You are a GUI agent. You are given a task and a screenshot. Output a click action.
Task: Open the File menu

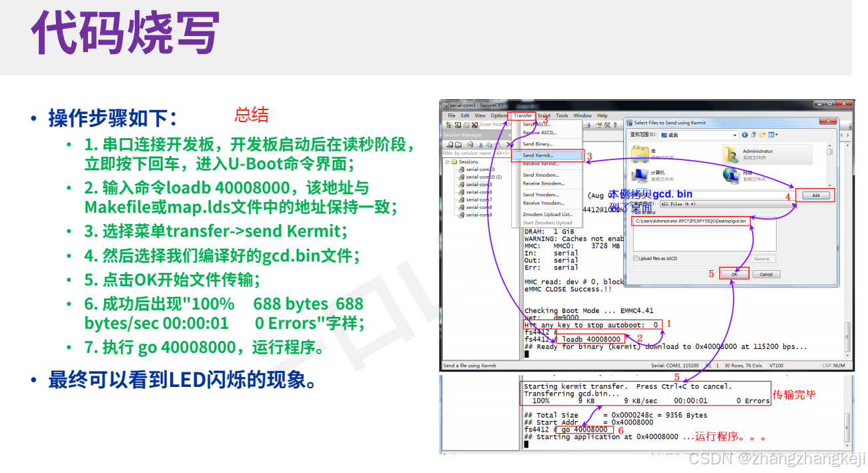(x=452, y=115)
